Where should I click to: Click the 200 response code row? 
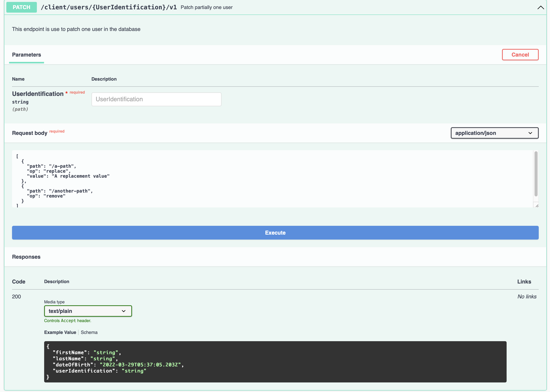click(x=16, y=296)
